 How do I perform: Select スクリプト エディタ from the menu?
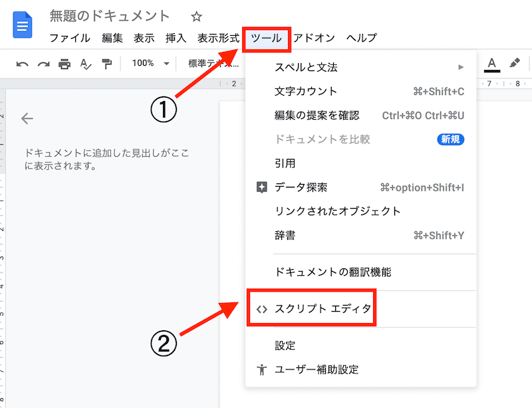[323, 309]
